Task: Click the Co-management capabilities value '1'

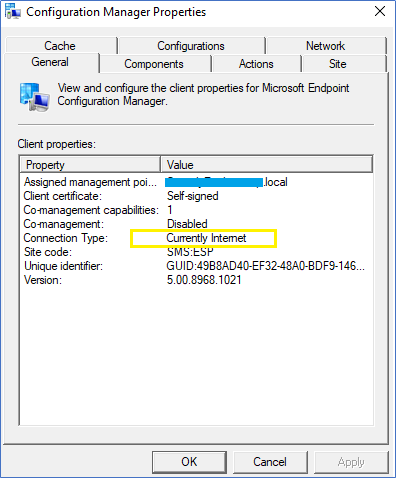Action: tap(170, 210)
